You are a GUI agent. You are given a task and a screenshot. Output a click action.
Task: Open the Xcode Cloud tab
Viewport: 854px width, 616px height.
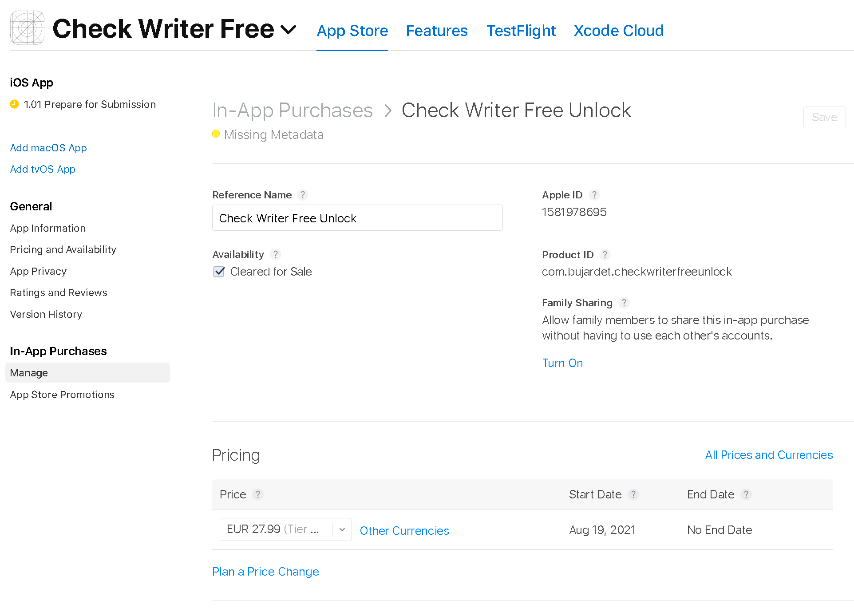tap(618, 31)
